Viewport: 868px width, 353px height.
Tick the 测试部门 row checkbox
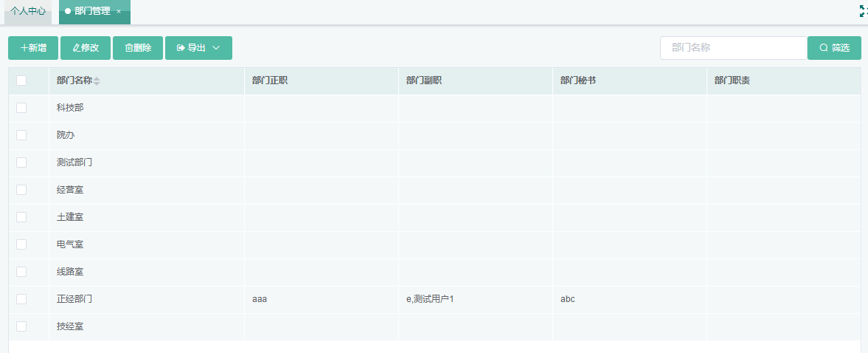[21, 162]
